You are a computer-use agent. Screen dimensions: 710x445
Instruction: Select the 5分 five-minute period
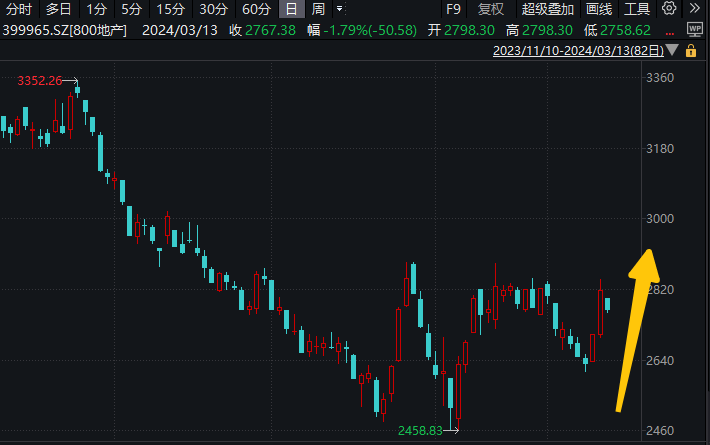pyautogui.click(x=131, y=9)
